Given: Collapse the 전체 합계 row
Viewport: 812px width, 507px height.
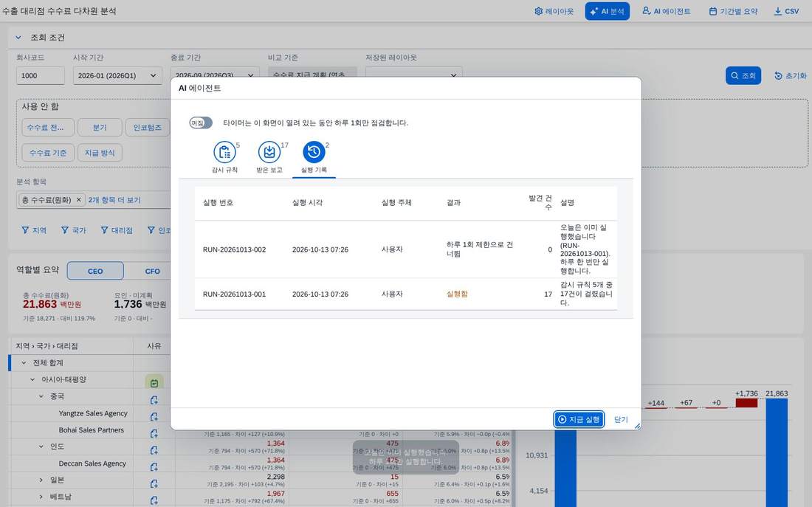Looking at the screenshot, I should point(24,362).
